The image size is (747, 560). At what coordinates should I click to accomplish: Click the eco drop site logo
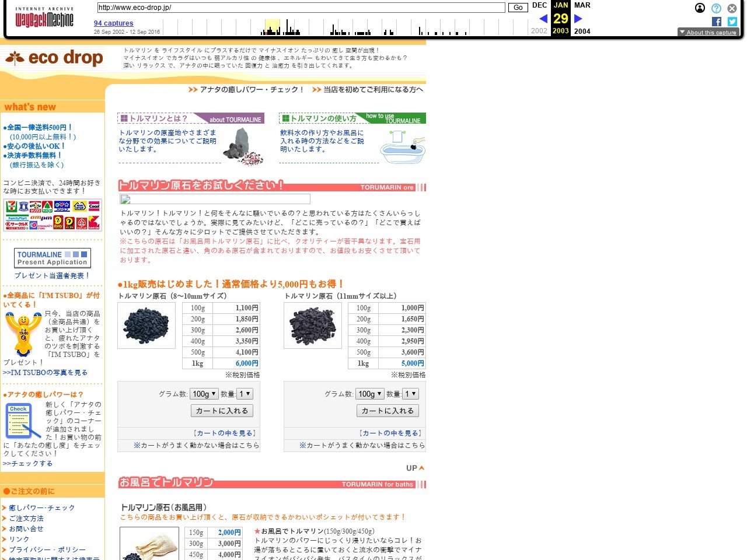click(x=54, y=58)
